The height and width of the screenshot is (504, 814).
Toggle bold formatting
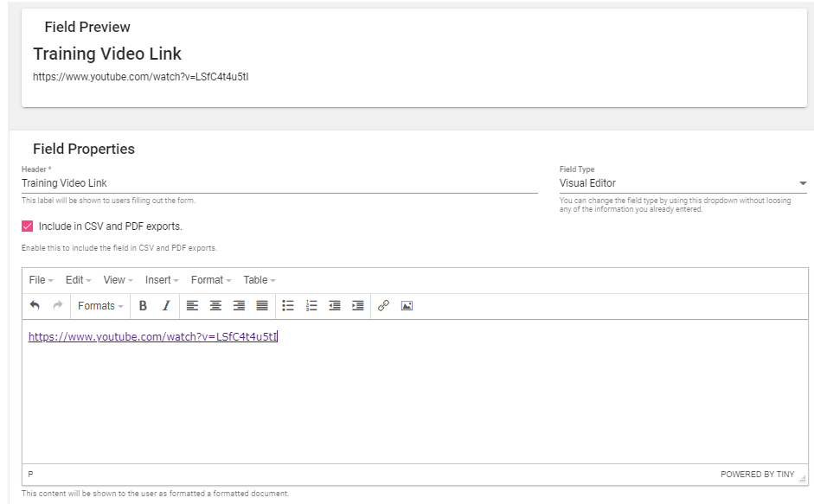[143, 306]
